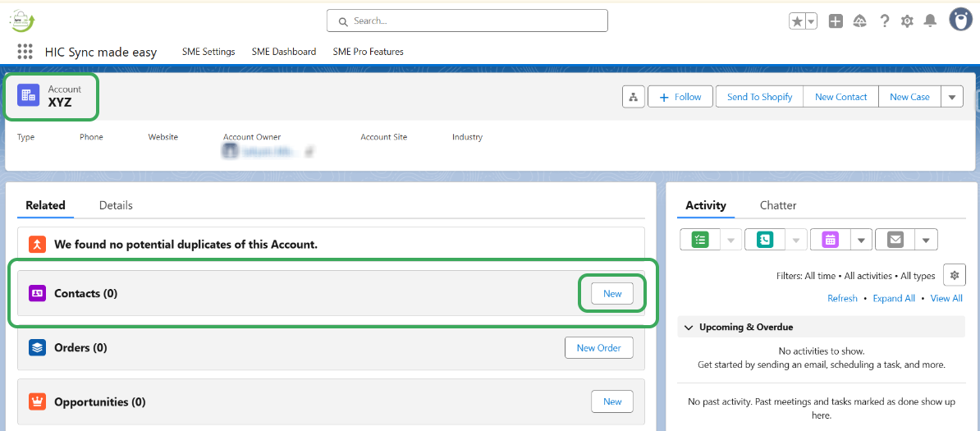The width and height of the screenshot is (980, 431).
Task: Click the HIC Sync logo icon
Action: 22,21
